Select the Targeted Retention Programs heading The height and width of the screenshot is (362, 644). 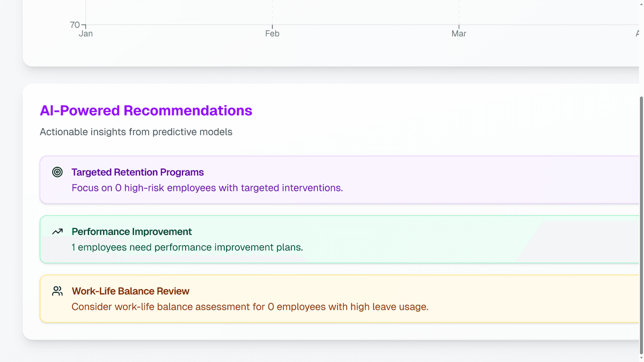137,172
